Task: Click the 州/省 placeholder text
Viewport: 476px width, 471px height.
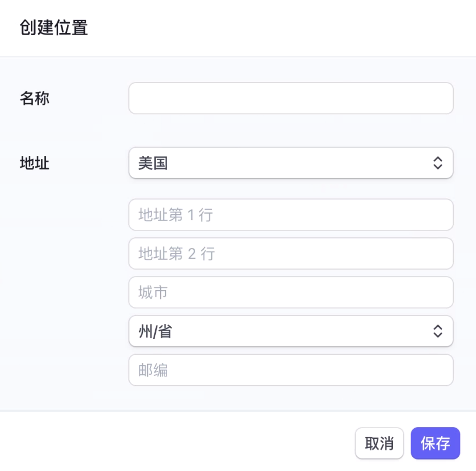Action: click(155, 331)
